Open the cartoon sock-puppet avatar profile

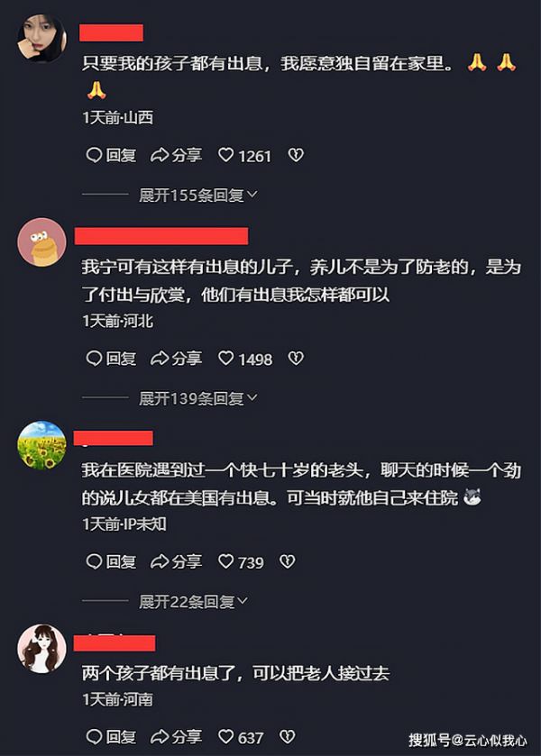pyautogui.click(x=42, y=242)
